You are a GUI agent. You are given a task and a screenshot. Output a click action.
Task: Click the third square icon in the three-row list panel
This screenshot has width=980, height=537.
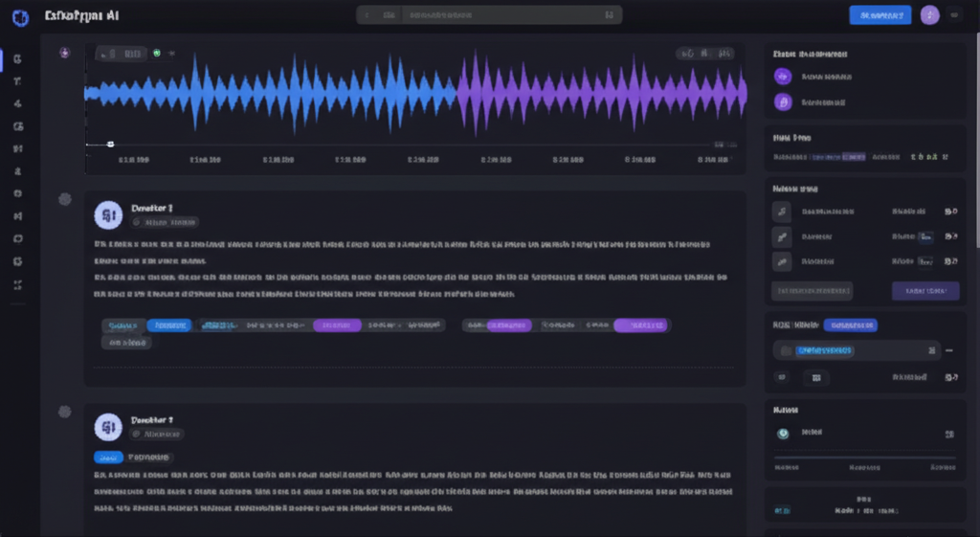click(x=782, y=261)
